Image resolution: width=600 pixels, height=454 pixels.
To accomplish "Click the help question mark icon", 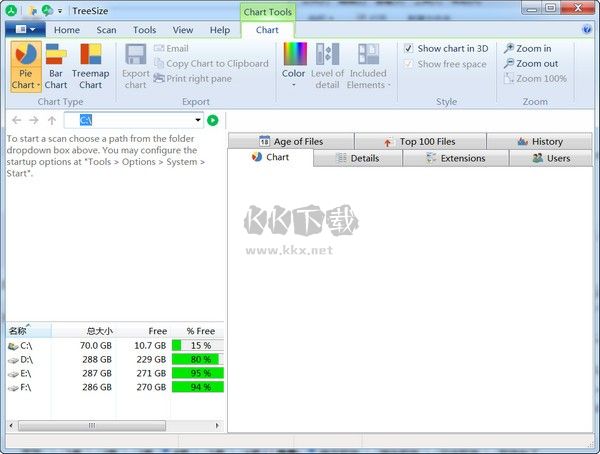I will point(586,29).
